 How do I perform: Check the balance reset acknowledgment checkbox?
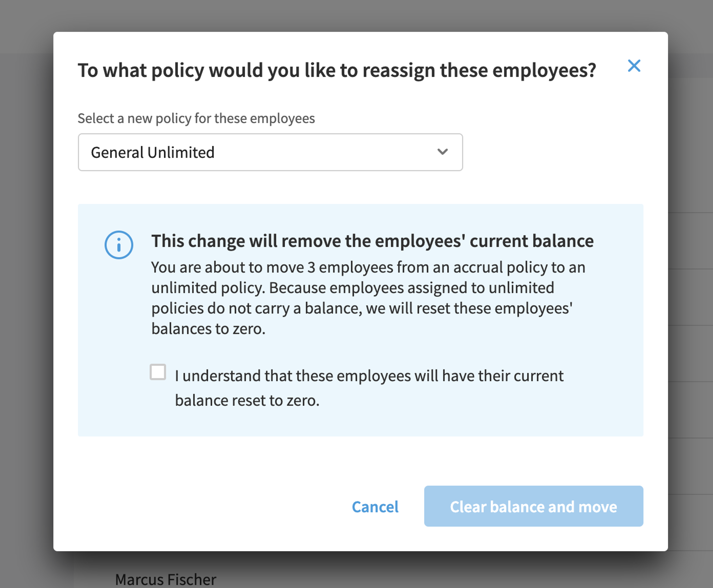click(x=158, y=372)
